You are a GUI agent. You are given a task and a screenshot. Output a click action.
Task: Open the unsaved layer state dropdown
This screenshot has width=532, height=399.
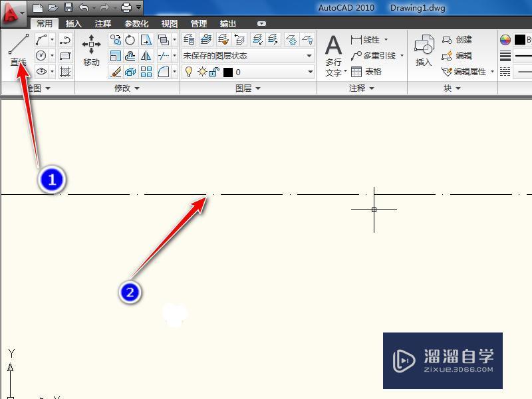click(x=247, y=56)
